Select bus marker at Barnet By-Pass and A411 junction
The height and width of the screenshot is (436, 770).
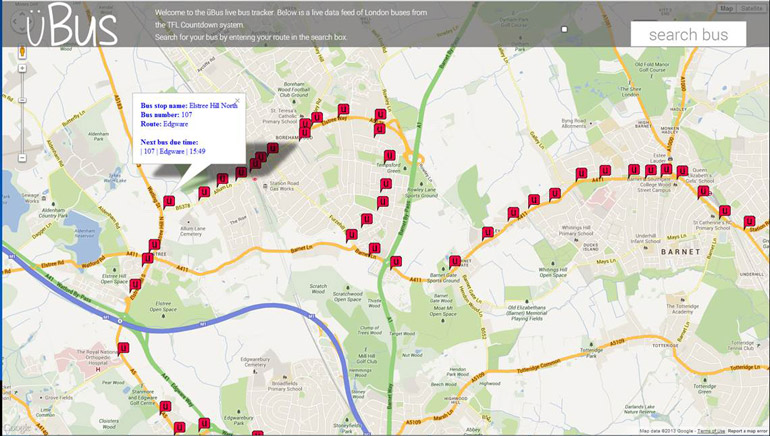396,262
